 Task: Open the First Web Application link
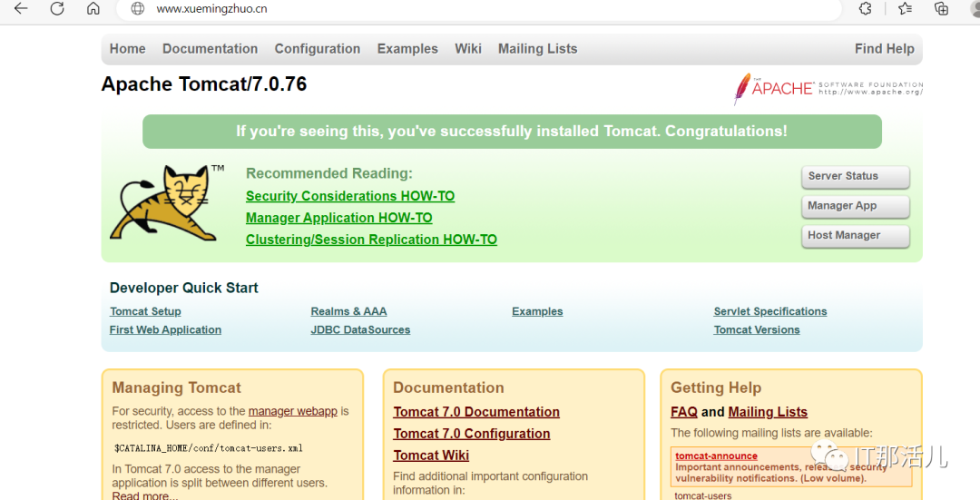tap(166, 330)
